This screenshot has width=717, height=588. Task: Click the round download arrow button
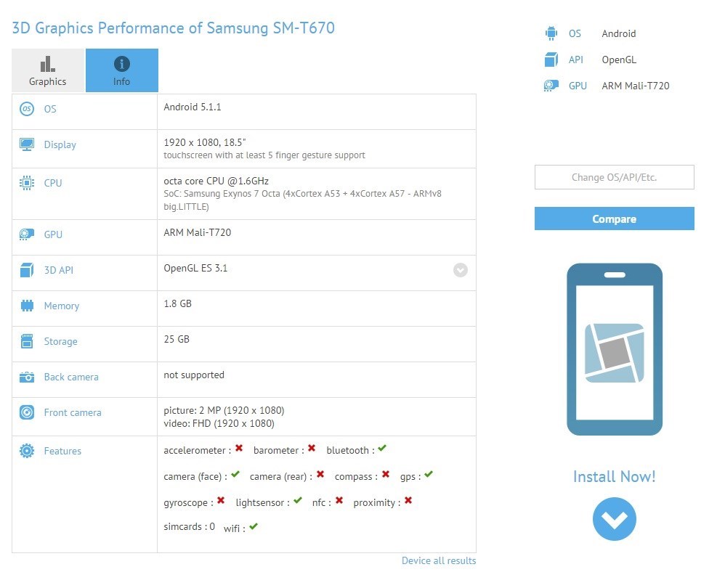[x=614, y=519]
